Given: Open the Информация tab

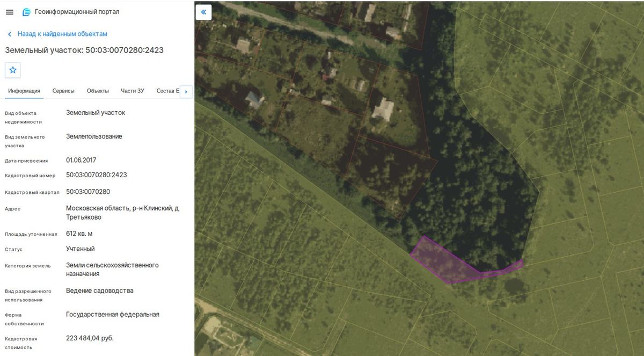Looking at the screenshot, I should click(24, 91).
